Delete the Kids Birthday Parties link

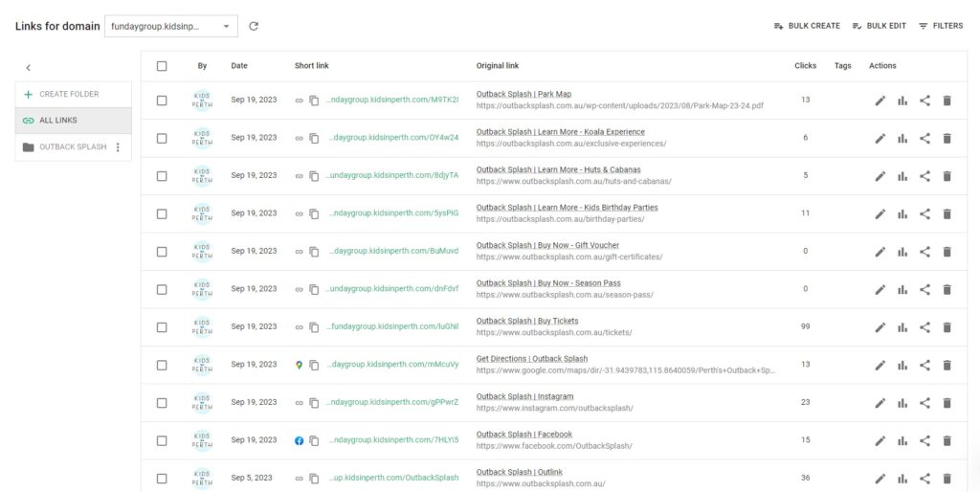(x=947, y=213)
